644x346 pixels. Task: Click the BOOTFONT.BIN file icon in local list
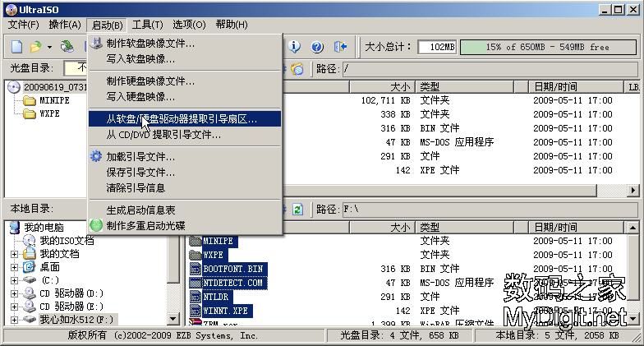(x=195, y=270)
